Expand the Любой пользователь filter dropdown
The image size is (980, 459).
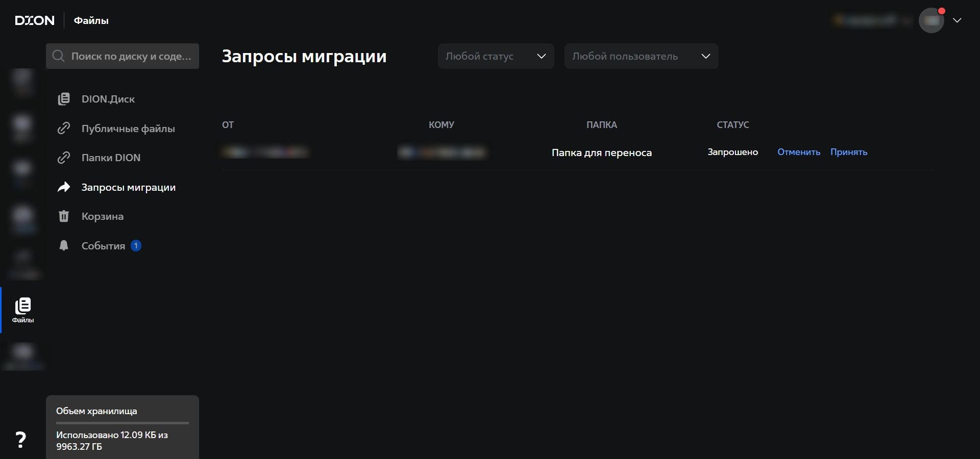641,56
